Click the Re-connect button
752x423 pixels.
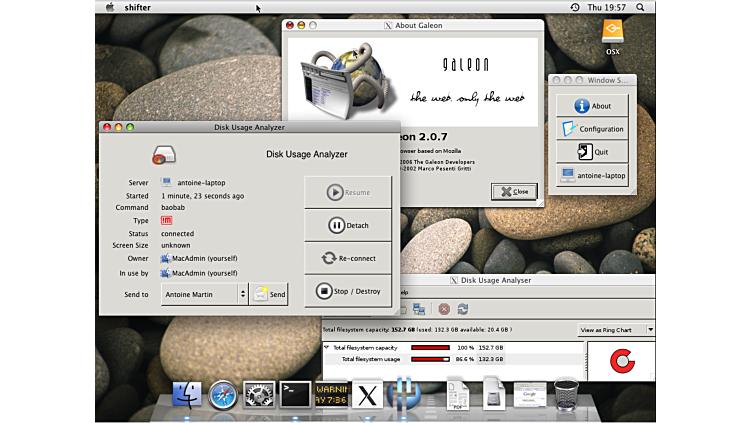(348, 258)
